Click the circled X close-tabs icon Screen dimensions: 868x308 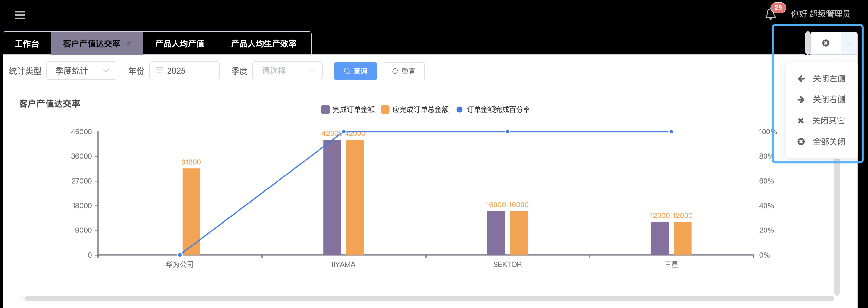[x=826, y=43]
